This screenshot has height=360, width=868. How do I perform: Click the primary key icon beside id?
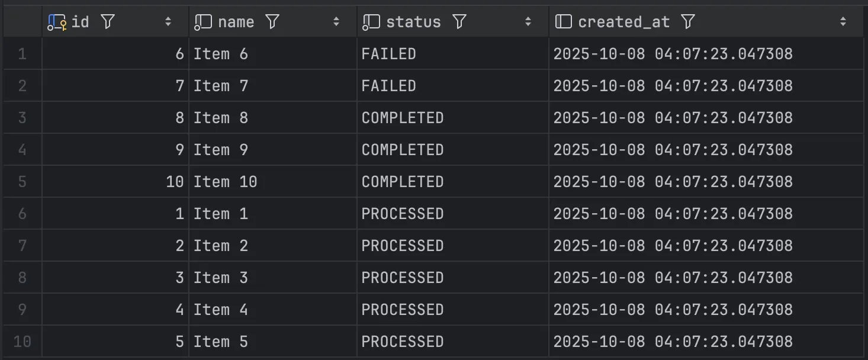coord(57,22)
